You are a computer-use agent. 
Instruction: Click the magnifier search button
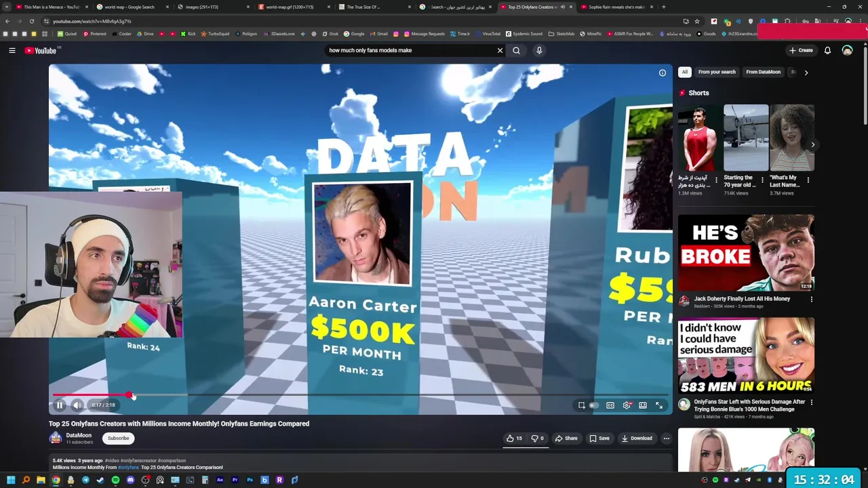coord(516,50)
